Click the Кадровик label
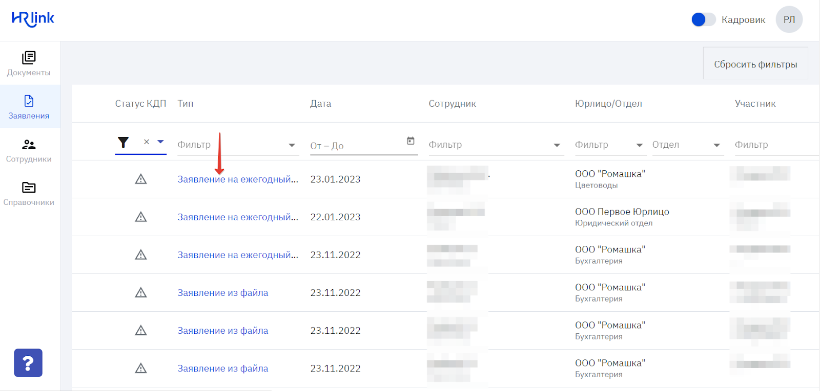The image size is (820, 391). click(x=743, y=20)
